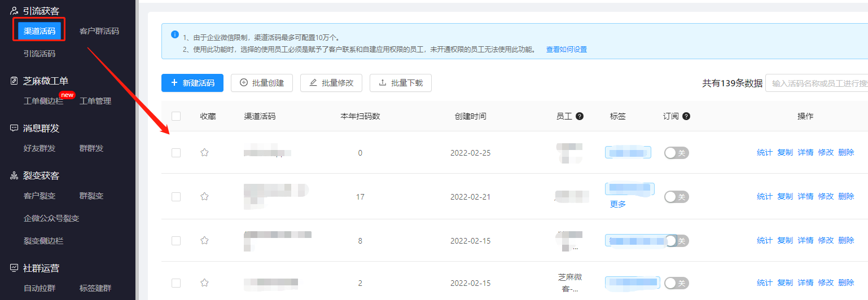The width and height of the screenshot is (868, 300).
Task: Open 裂变侧边栏 menu item
Action: pyautogui.click(x=43, y=241)
